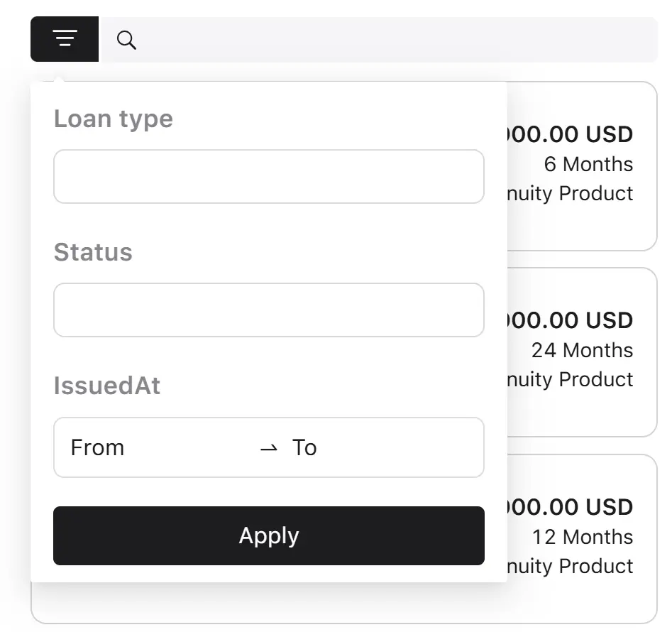The image size is (672, 632).
Task: Focus the search bar input field
Action: (378, 40)
